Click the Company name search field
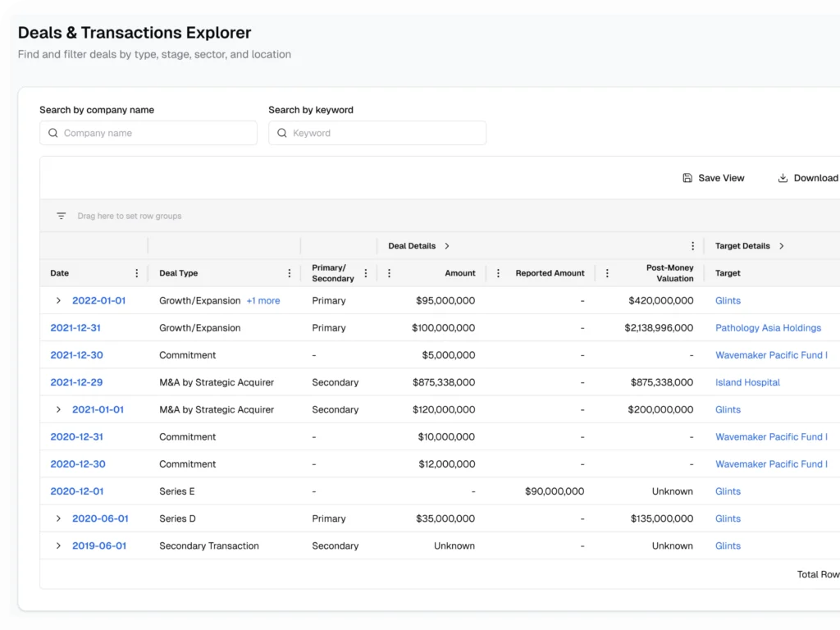Viewport: 840px width, 630px height. pos(148,132)
